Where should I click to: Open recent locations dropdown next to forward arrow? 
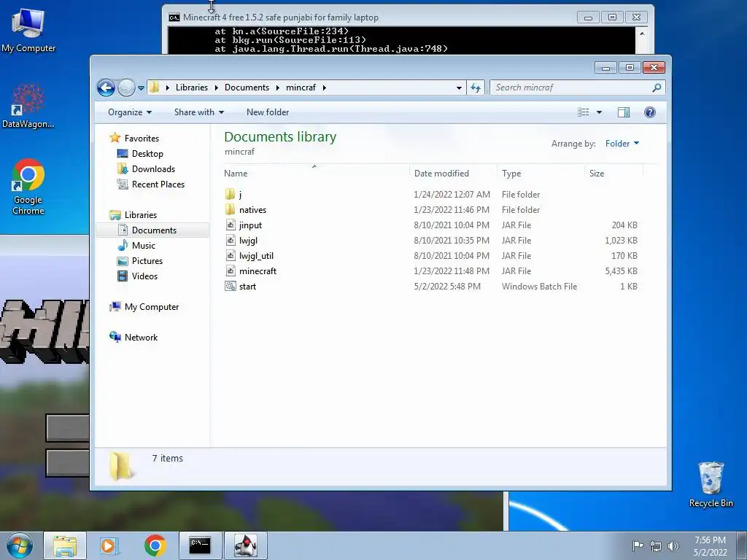coord(141,87)
